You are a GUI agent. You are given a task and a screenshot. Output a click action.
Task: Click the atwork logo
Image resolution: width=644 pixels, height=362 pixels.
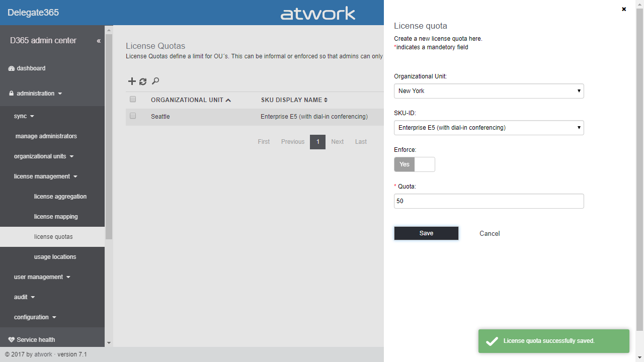pyautogui.click(x=318, y=14)
